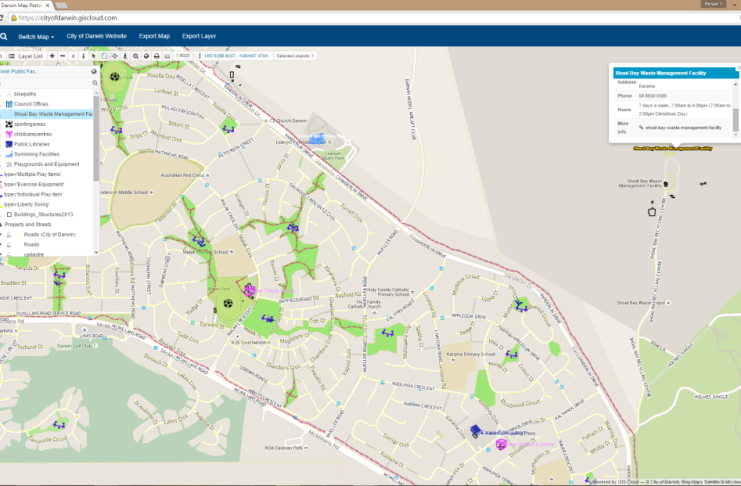
Task: Click the layer list scrollbar down arrow
Action: 96,252
